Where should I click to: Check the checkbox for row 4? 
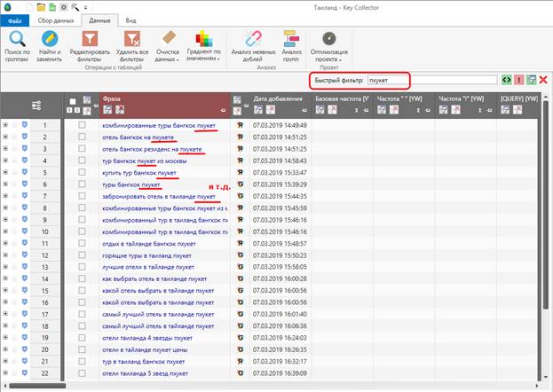[x=82, y=161]
